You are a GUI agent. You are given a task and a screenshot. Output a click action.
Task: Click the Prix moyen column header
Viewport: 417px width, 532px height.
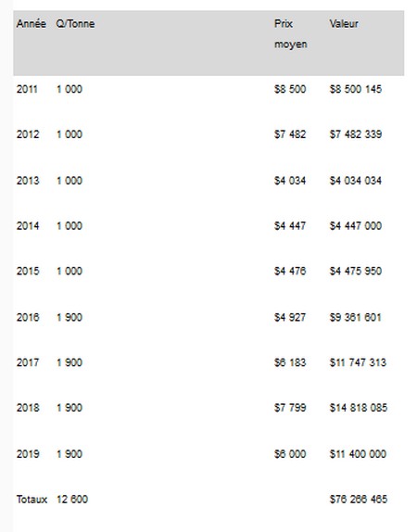[x=291, y=34]
